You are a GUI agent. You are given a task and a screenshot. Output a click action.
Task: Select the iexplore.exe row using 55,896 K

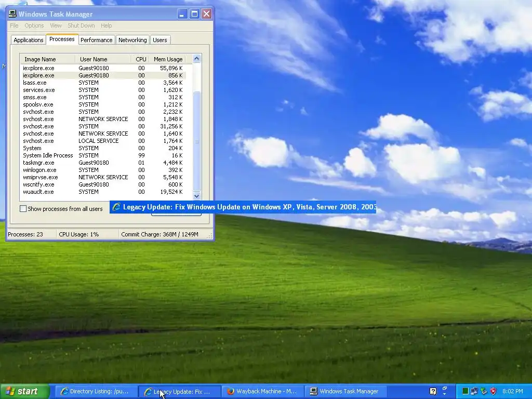[103, 68]
